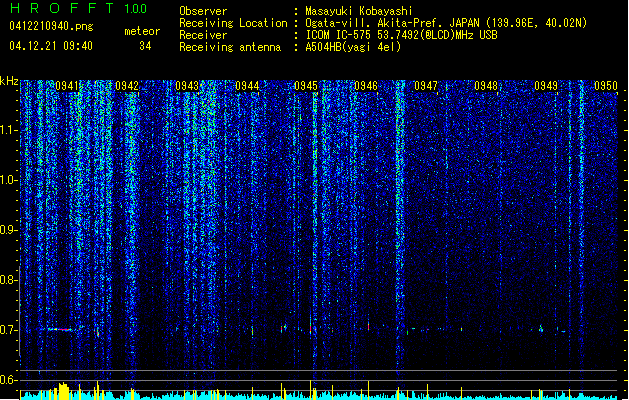Click the 0.8 kHz axis label

(9, 280)
